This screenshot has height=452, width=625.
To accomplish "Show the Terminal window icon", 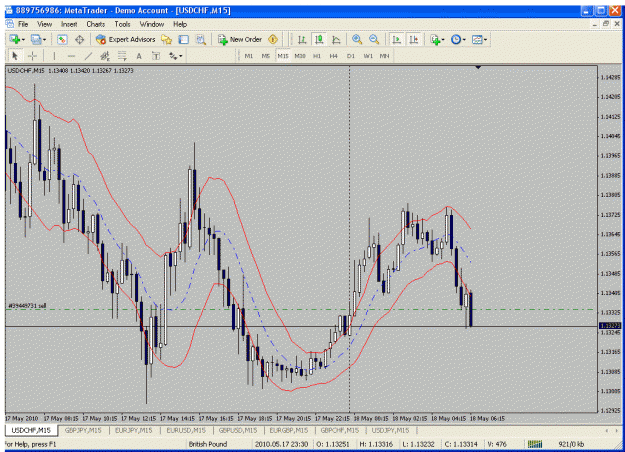I will pos(183,39).
